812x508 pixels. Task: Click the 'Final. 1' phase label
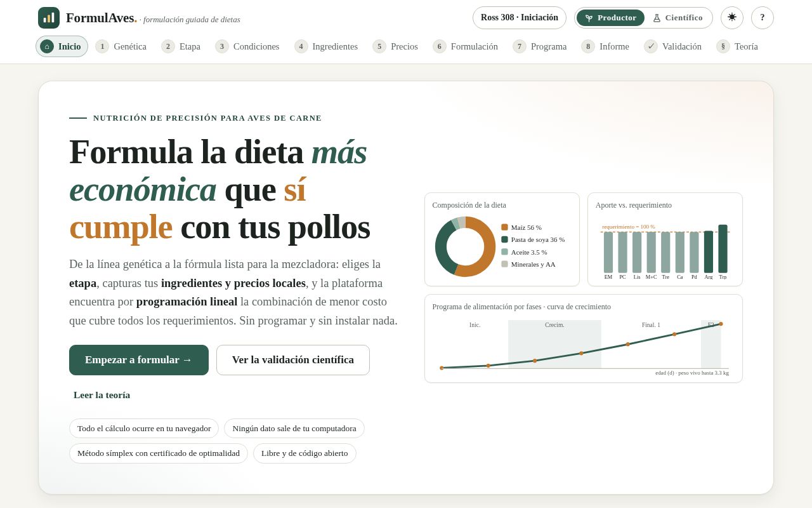651,325
